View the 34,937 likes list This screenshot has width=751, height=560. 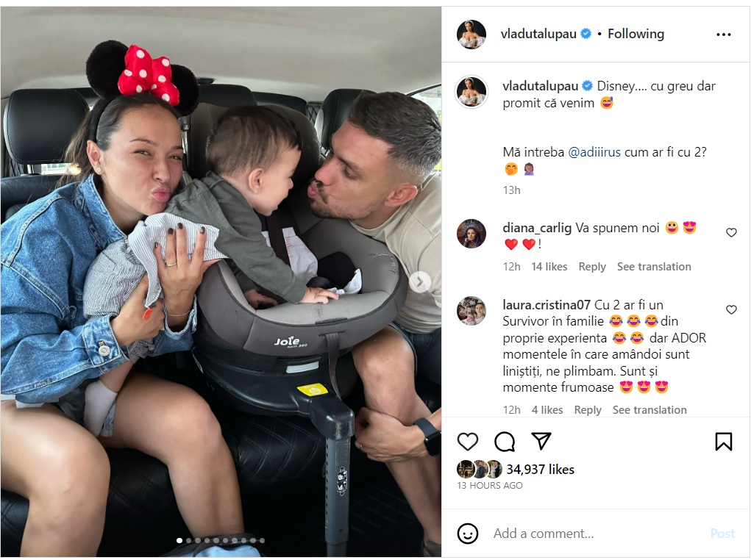(540, 470)
